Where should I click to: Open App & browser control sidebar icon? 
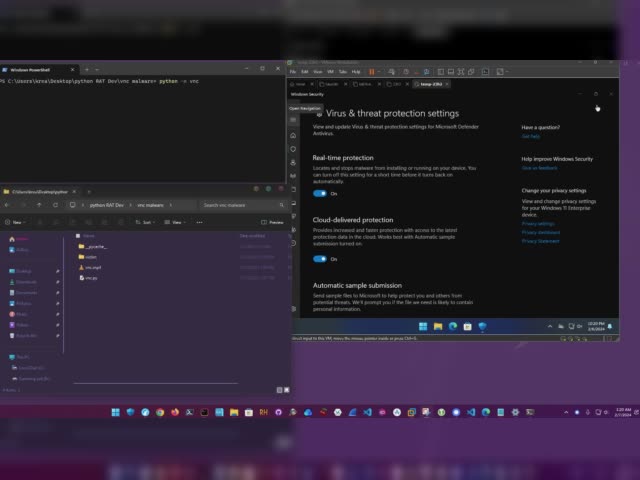(x=293, y=189)
